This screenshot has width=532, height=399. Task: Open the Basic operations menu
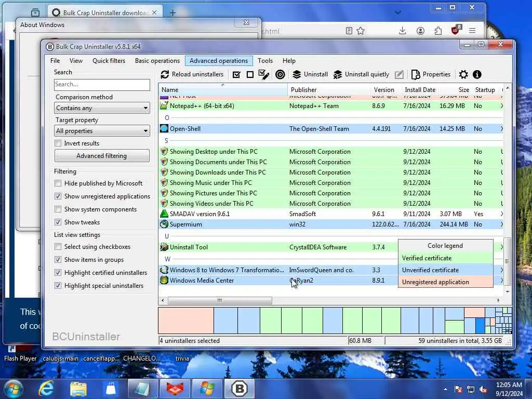157,61
